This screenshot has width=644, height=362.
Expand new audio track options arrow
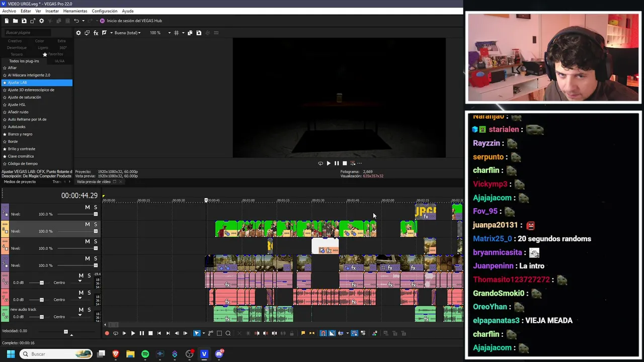coord(79,315)
